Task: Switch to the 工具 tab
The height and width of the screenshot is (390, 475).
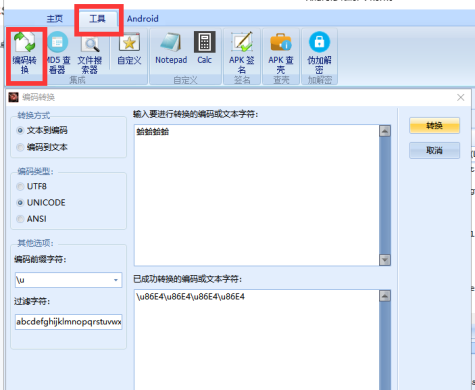Action: (x=97, y=19)
